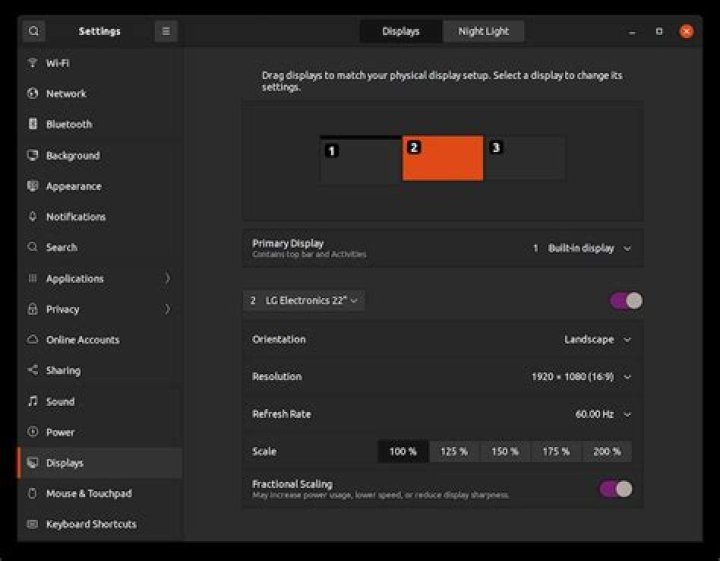
Task: Open Sharing settings label
Action: coord(63,370)
